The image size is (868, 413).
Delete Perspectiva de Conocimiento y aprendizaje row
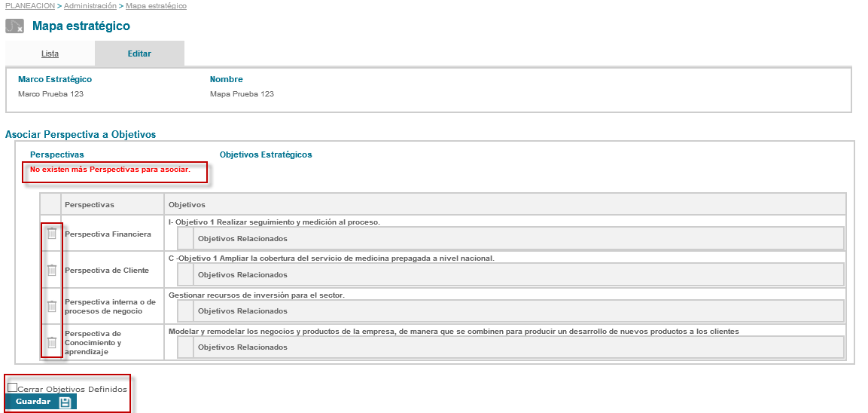(51, 342)
